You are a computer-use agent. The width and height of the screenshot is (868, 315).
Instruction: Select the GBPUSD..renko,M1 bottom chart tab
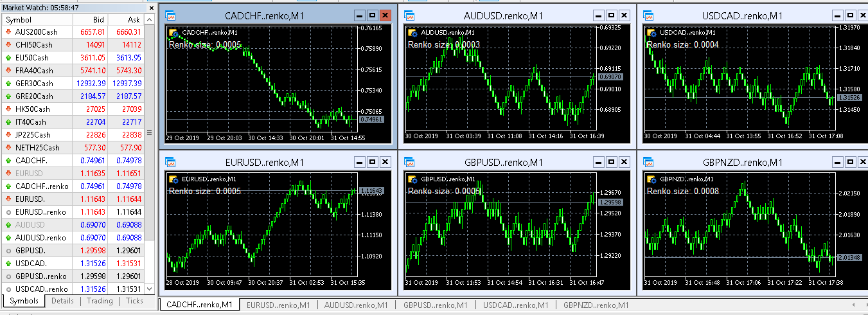click(435, 305)
